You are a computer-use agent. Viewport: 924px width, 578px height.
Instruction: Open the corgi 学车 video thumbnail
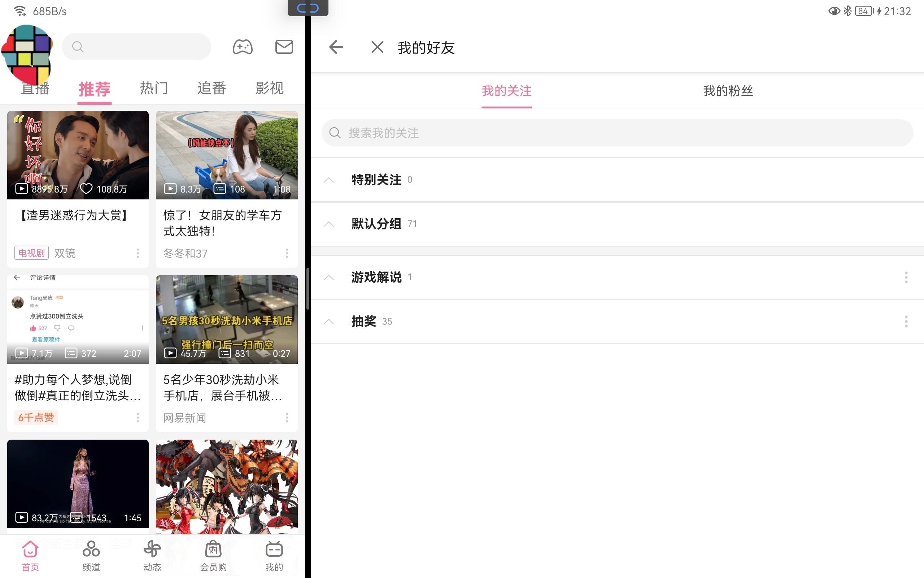click(227, 155)
